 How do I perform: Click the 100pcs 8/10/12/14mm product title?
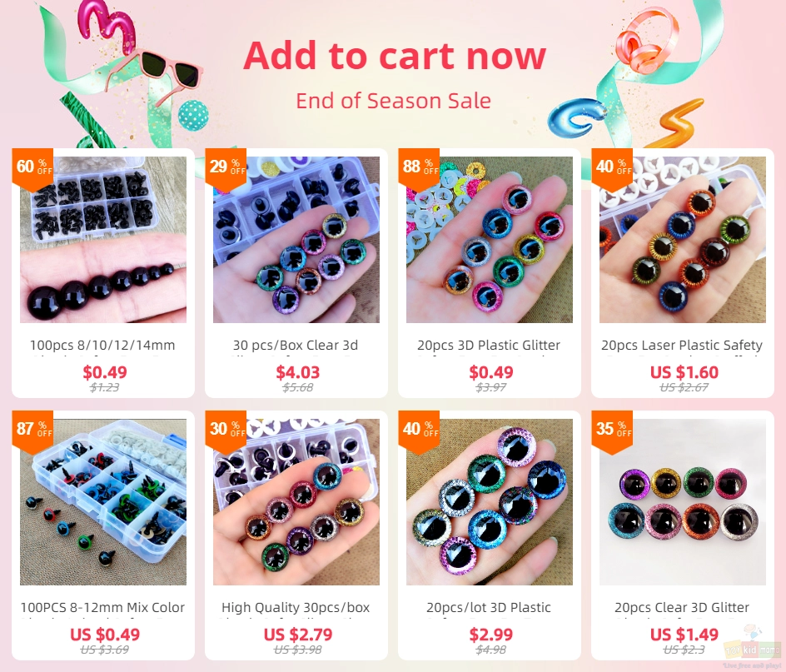point(102,346)
